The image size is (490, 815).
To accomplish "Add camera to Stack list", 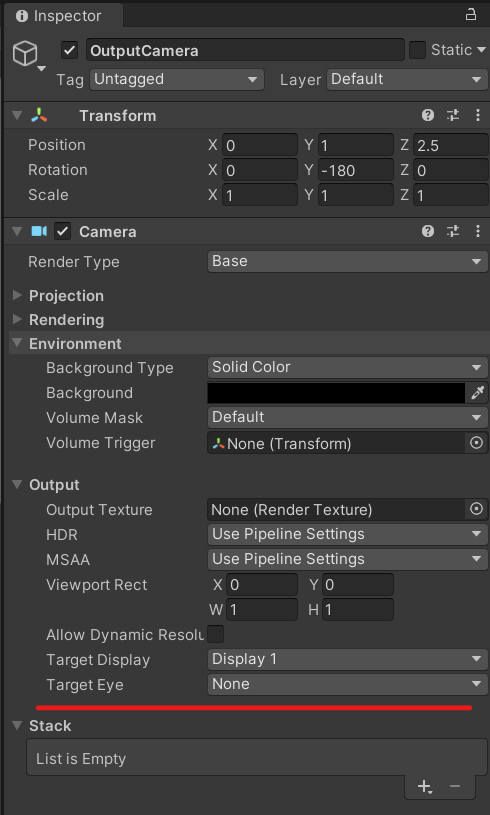I will tap(425, 786).
